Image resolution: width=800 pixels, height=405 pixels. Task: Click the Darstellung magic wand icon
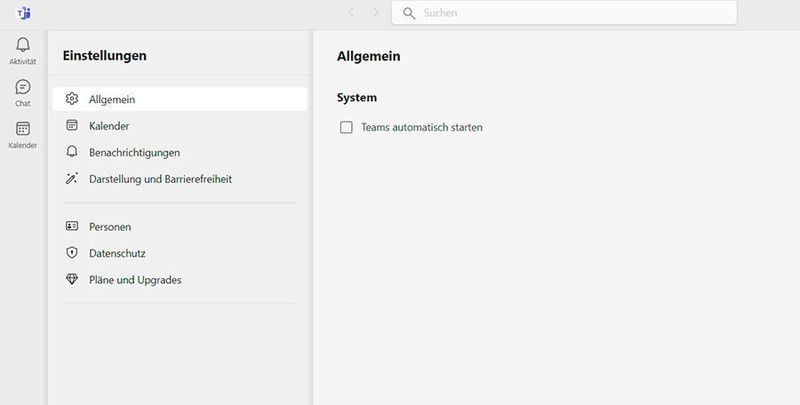(x=71, y=179)
